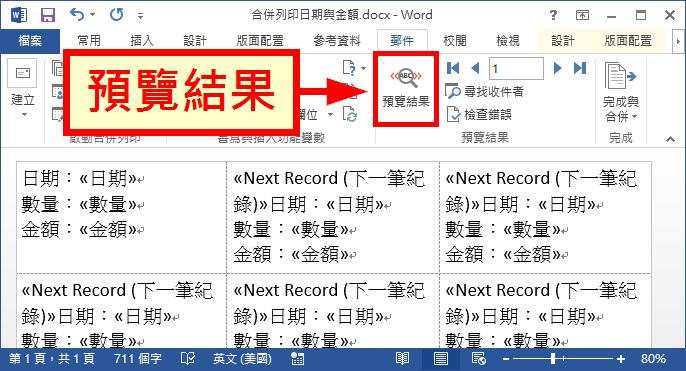Click the 建立 envelope icon button
Screen dimensions: 686x371
(x=22, y=73)
